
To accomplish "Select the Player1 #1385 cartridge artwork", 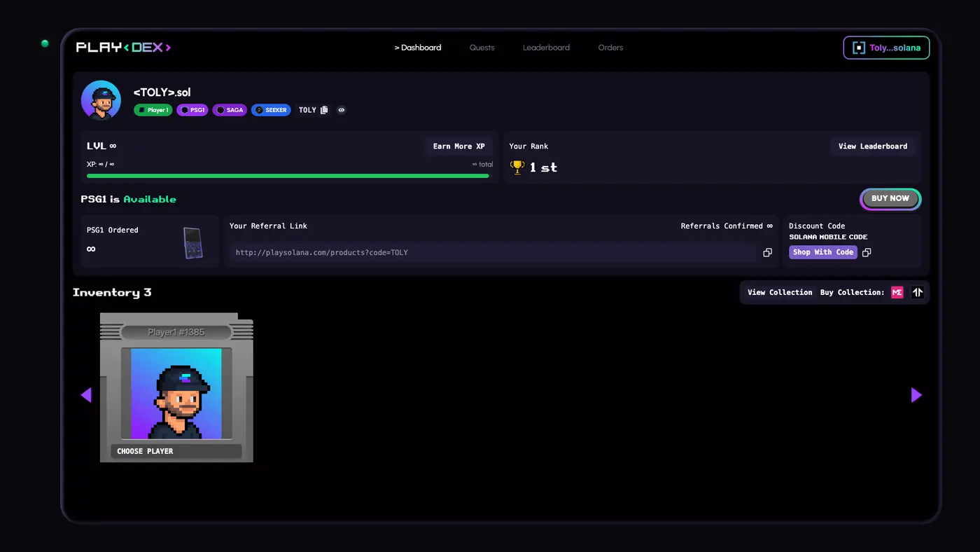I will [176, 394].
